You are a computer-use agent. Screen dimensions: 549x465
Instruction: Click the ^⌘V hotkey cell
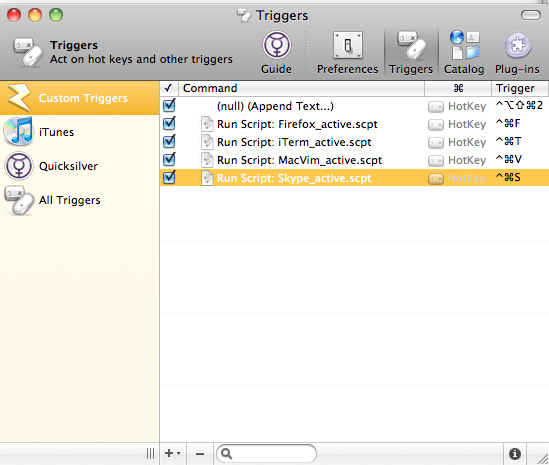click(x=509, y=159)
